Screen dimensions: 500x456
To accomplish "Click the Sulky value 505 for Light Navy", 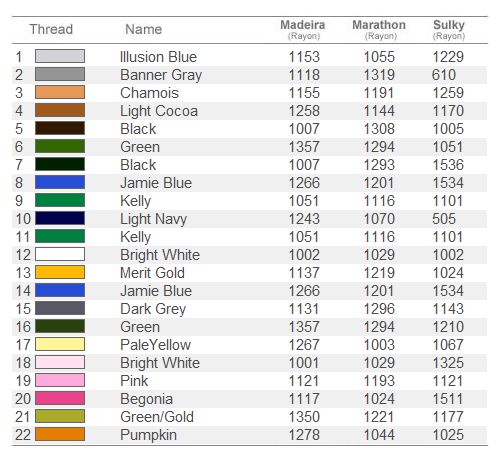I will tap(444, 219).
